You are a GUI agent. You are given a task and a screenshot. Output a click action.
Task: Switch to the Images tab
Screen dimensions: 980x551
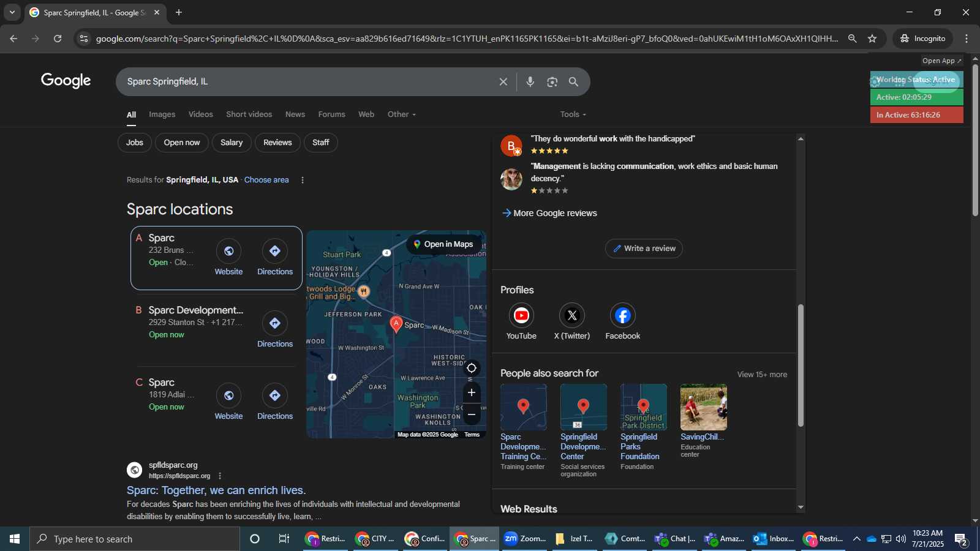[x=162, y=114]
